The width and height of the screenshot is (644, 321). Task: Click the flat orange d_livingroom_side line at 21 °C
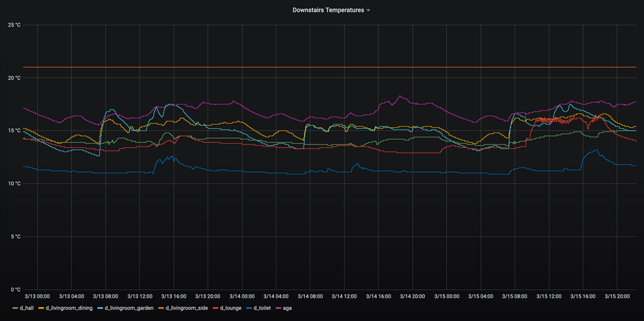pyautogui.click(x=329, y=67)
